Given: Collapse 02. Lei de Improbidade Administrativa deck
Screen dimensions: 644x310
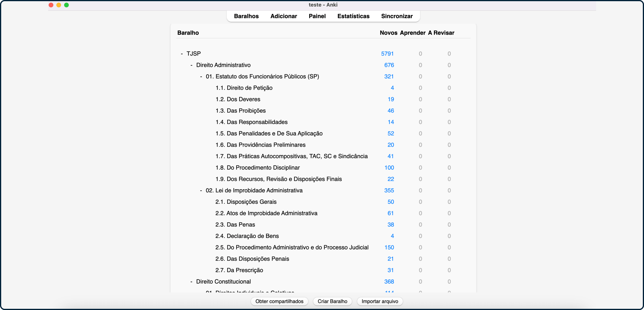Looking at the screenshot, I should click(201, 190).
